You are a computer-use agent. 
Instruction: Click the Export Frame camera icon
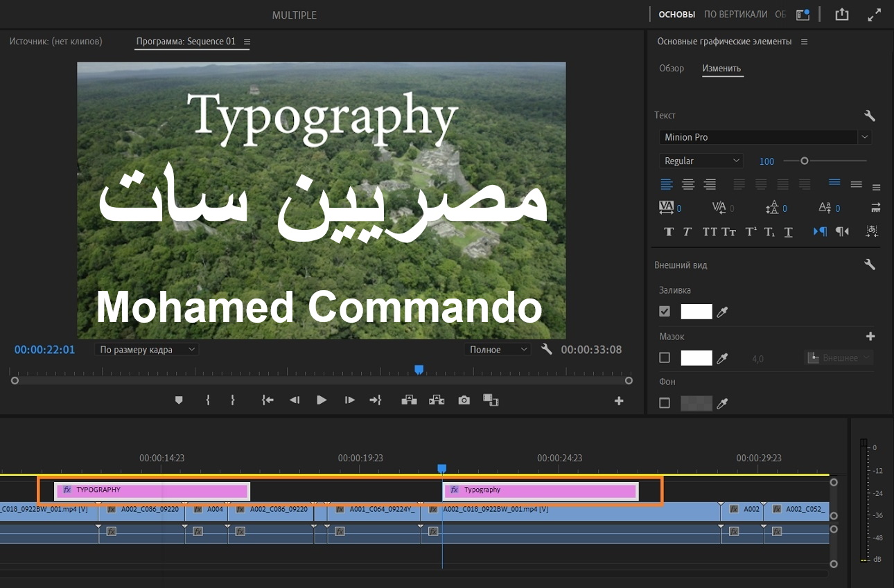pos(464,400)
